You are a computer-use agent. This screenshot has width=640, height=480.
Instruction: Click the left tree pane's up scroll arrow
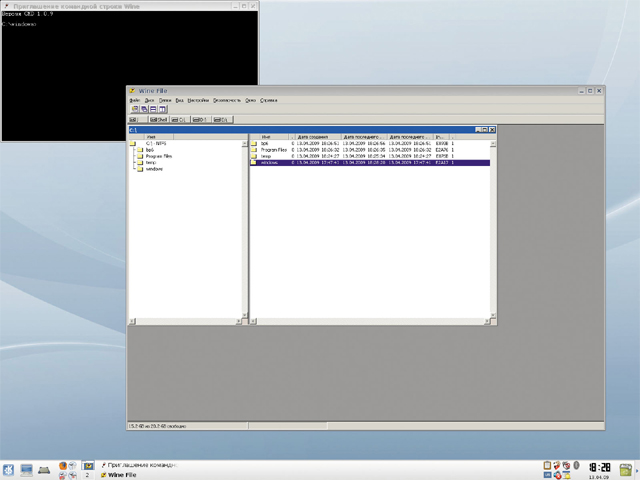pos(244,144)
